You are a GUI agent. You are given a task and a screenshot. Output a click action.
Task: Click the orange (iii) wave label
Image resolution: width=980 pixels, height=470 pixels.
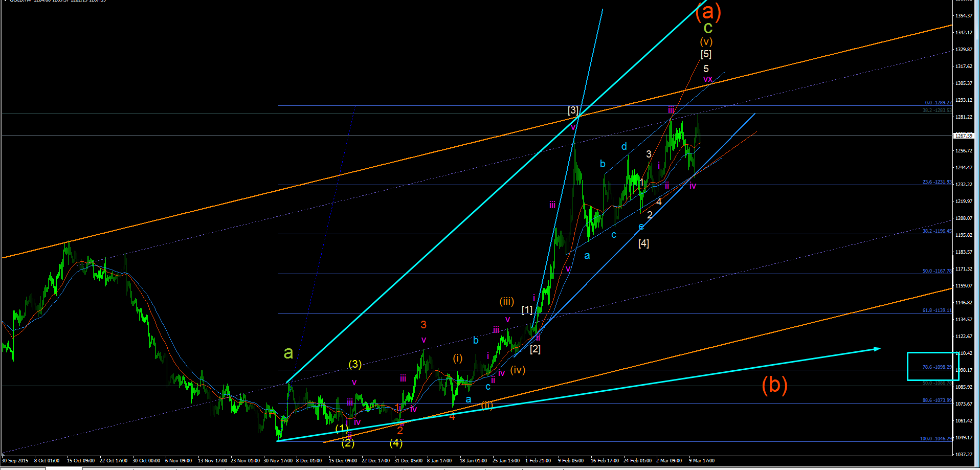(507, 301)
